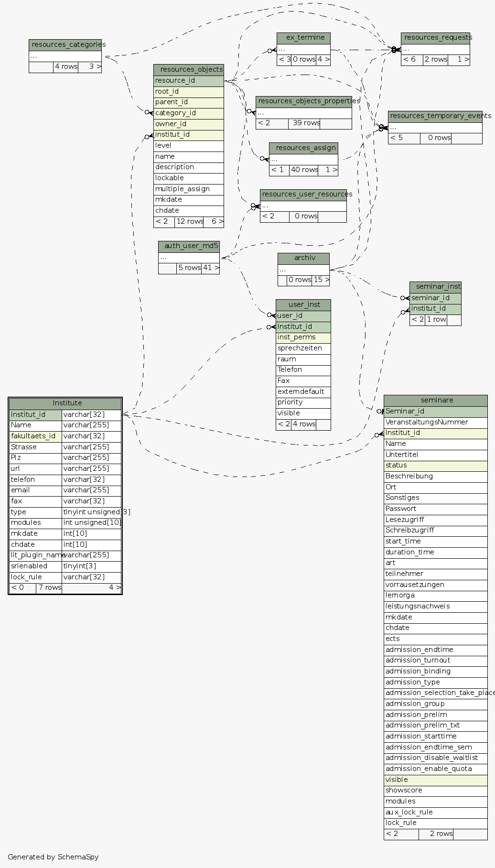
Task: Select the fakultaets_id column in Institute
Action: [35, 436]
